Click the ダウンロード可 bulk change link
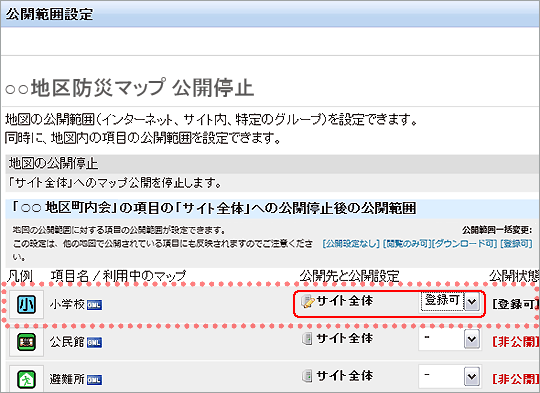Image resolution: width=540 pixels, height=393 pixels. (464, 244)
